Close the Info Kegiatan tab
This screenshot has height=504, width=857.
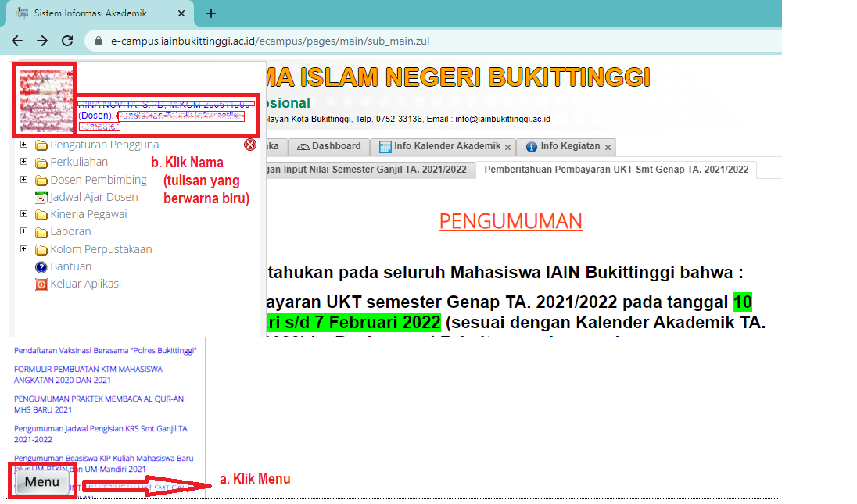608,147
